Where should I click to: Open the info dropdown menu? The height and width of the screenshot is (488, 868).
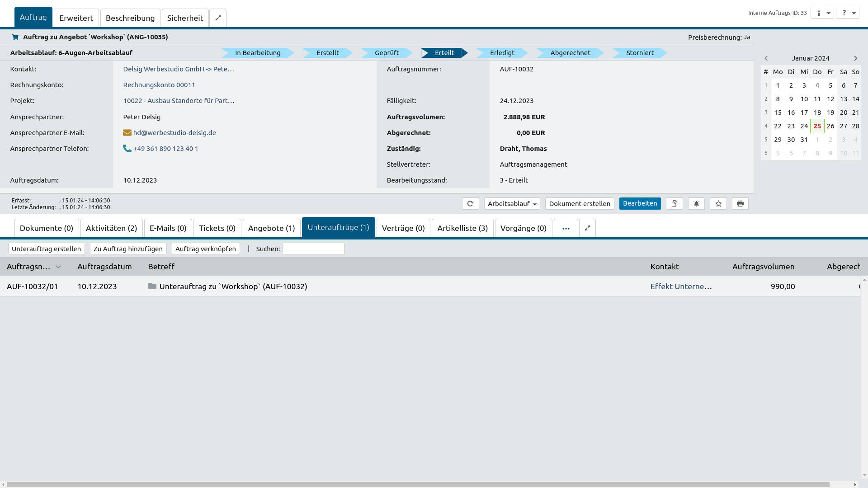pos(822,13)
